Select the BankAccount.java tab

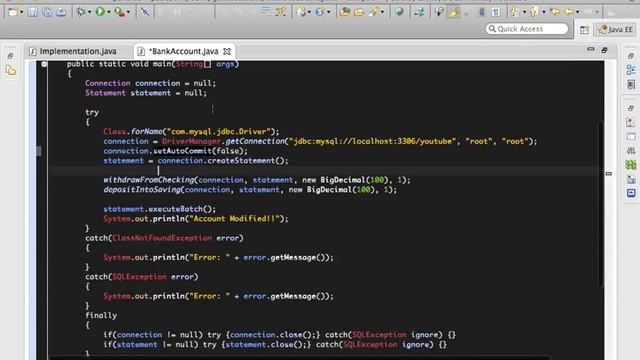click(x=184, y=51)
